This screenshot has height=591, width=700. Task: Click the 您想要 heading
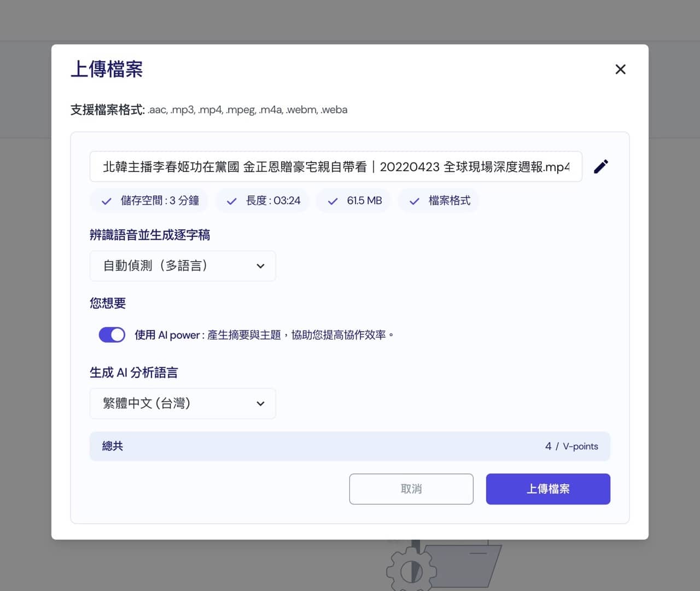(x=108, y=304)
